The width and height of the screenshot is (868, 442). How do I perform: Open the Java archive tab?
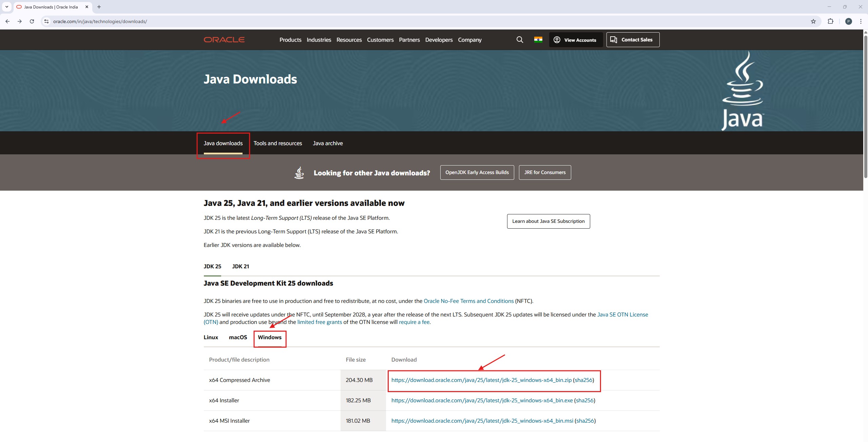point(327,143)
